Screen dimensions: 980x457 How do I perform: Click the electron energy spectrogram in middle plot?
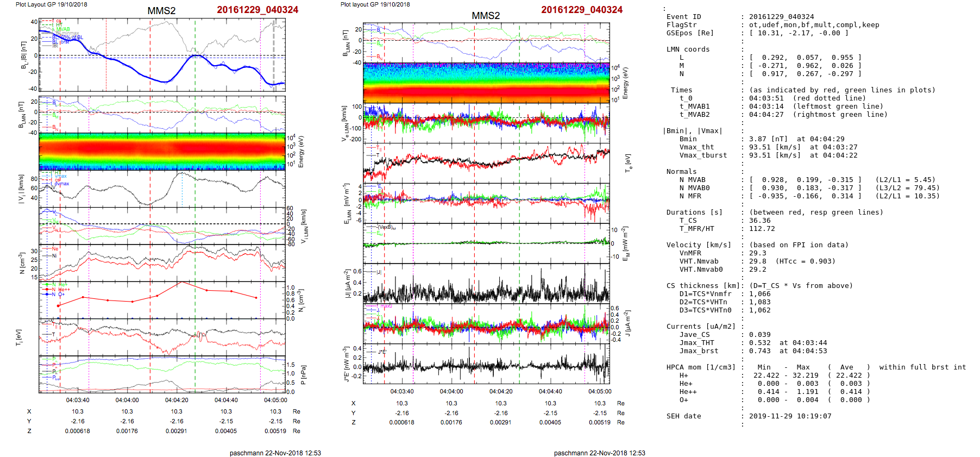pyautogui.click(x=486, y=83)
